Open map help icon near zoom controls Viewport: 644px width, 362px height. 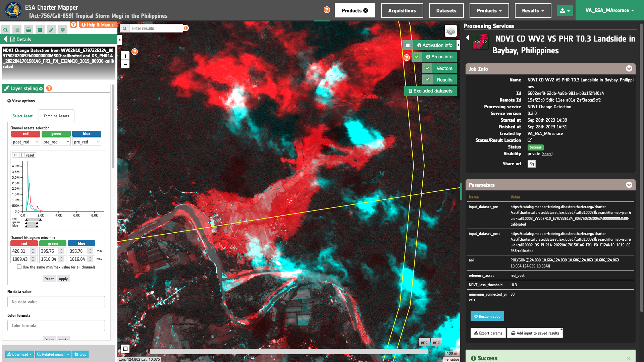pos(135,52)
